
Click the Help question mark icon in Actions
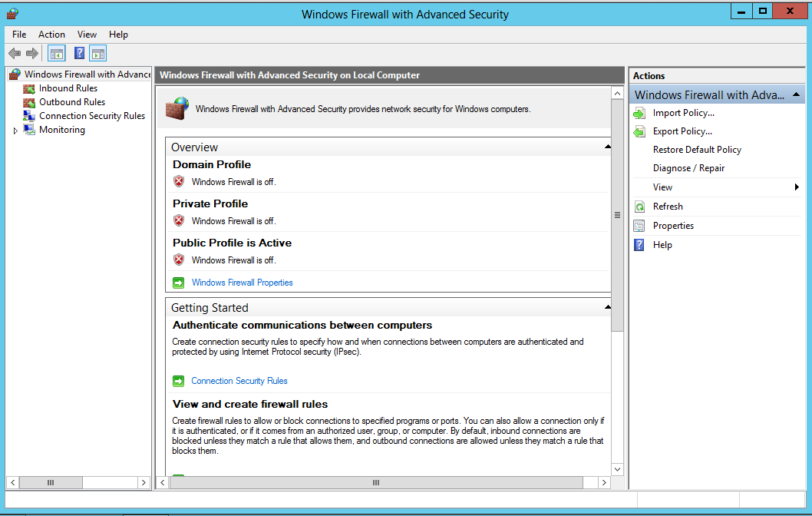(x=639, y=245)
